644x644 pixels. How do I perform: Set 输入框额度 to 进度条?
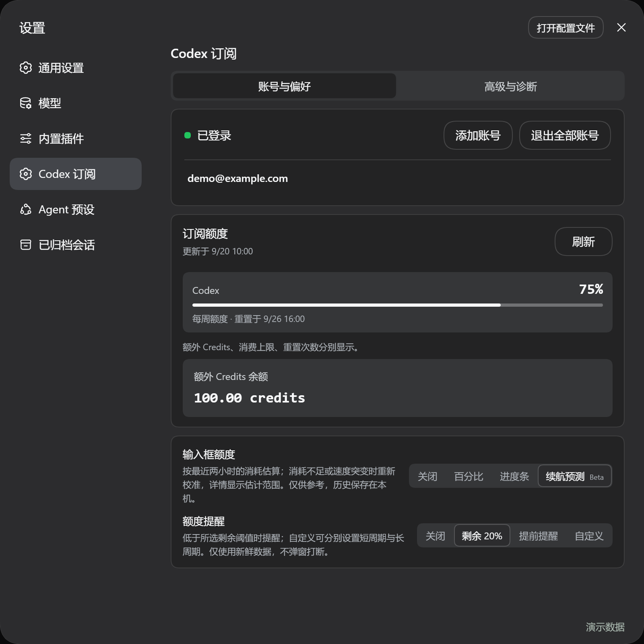point(514,476)
